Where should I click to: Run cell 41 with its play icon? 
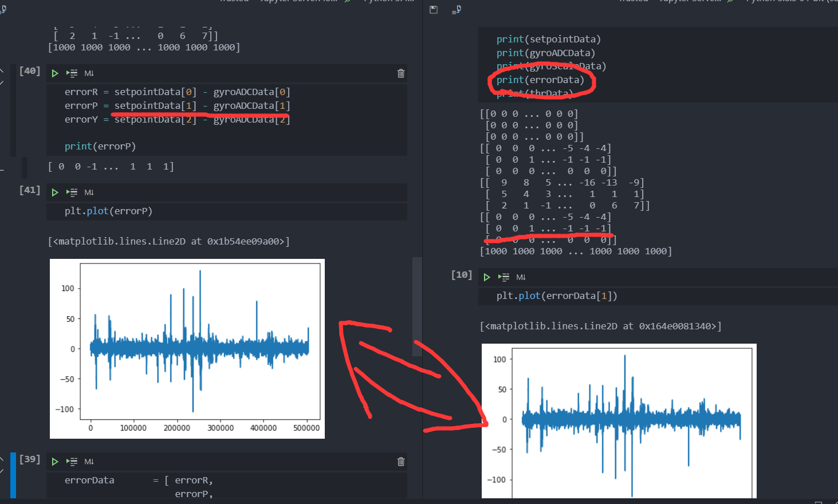point(55,192)
